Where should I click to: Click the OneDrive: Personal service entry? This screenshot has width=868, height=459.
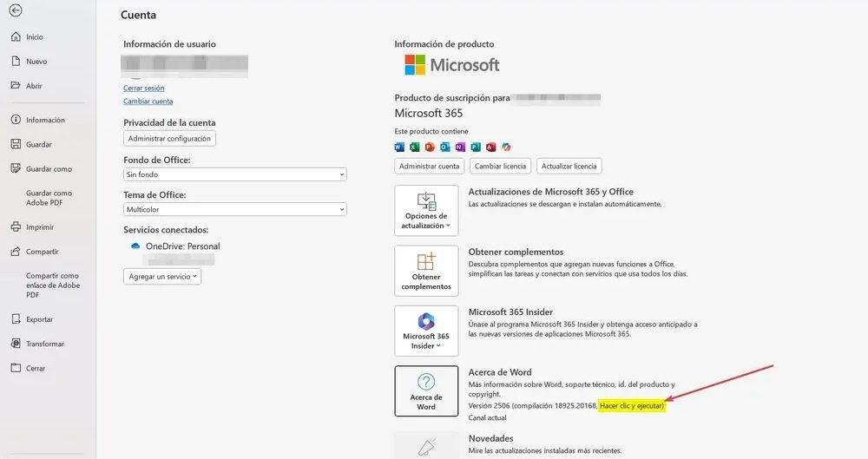point(182,246)
